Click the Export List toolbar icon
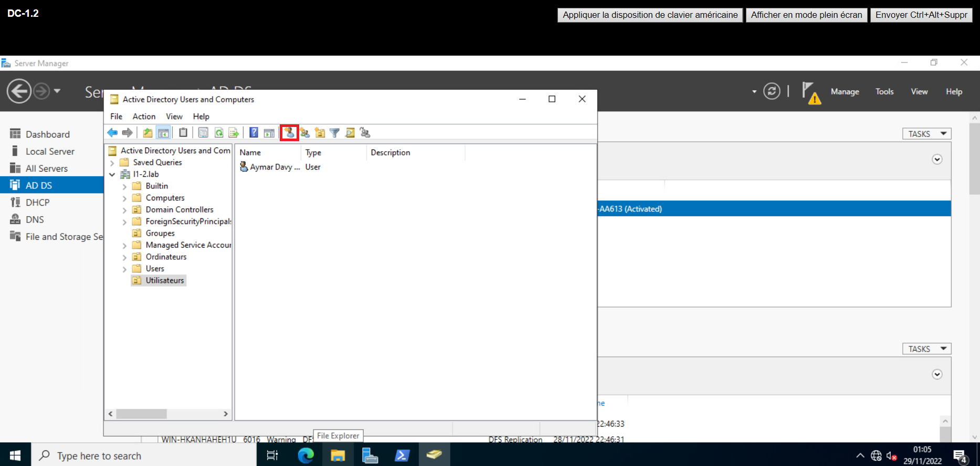 [234, 133]
